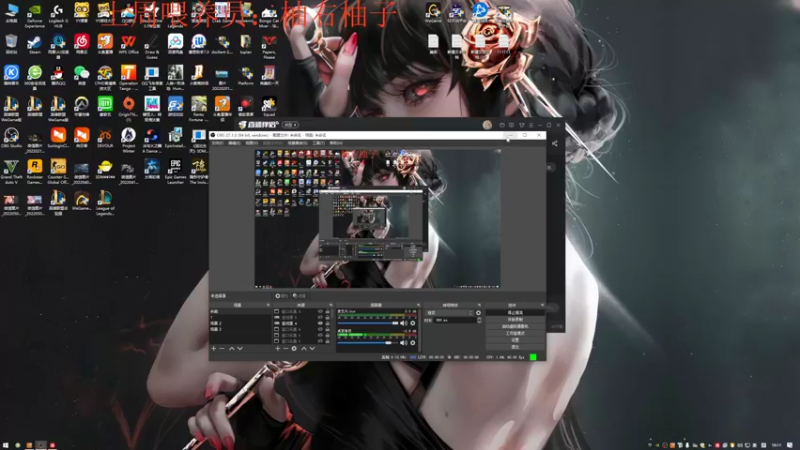This screenshot has width=800, height=450.
Task: Add a new scene with plus button
Action: (214, 348)
